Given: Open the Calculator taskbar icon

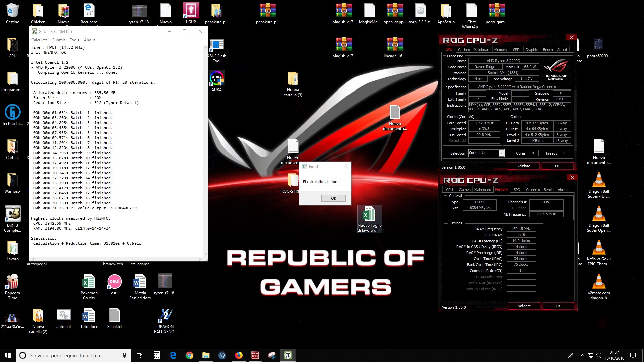Looking at the screenshot, I should 157,355.
